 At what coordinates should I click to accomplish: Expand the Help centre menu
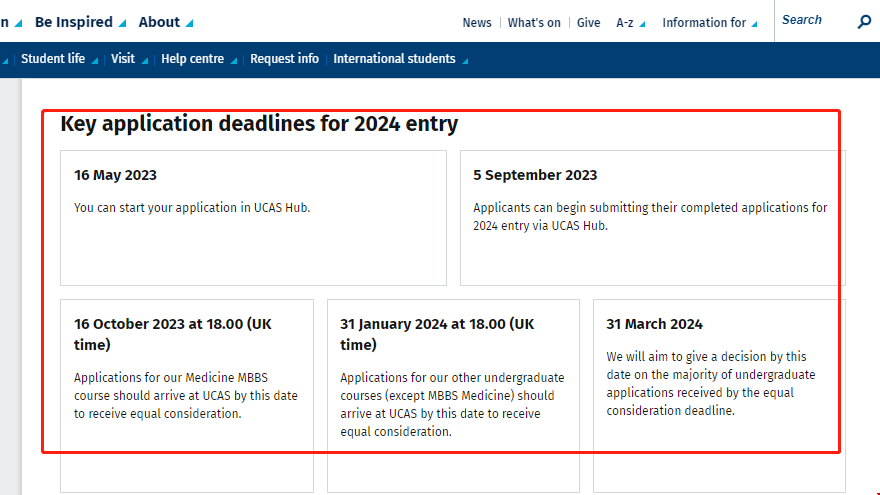point(199,59)
